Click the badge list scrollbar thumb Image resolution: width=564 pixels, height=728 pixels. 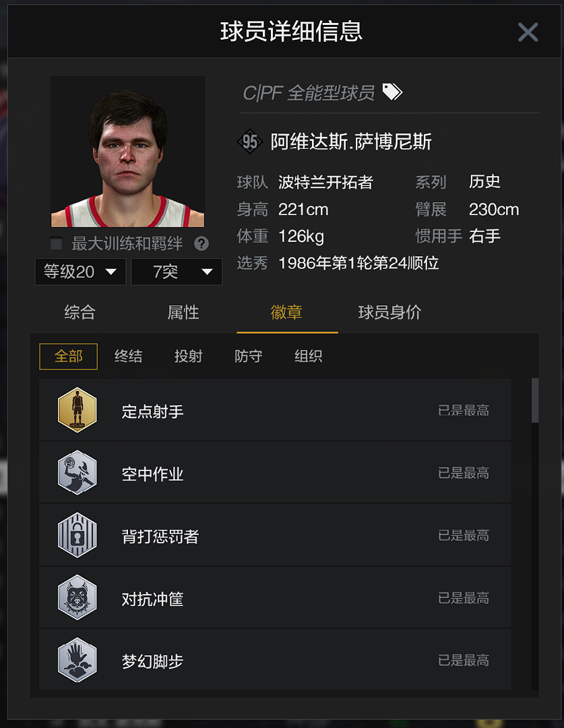535,400
